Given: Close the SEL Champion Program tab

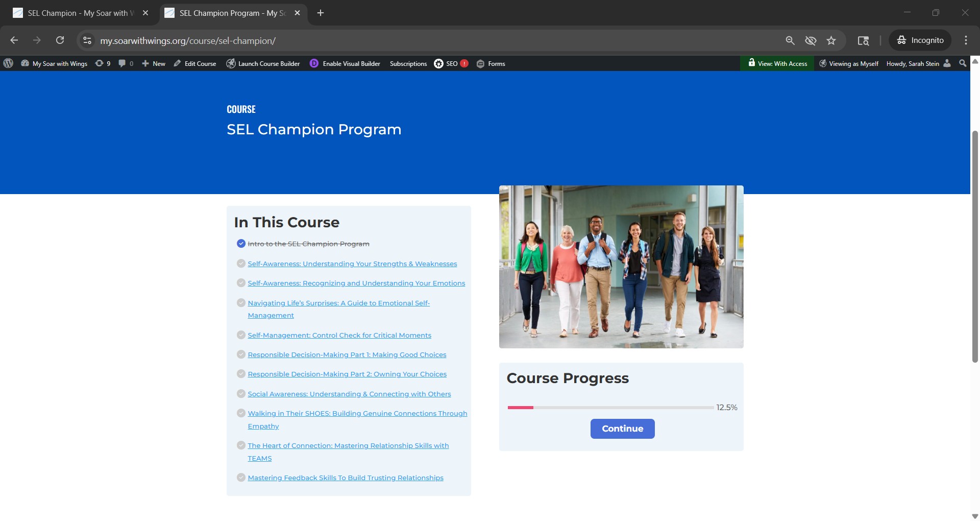Looking at the screenshot, I should [298, 13].
